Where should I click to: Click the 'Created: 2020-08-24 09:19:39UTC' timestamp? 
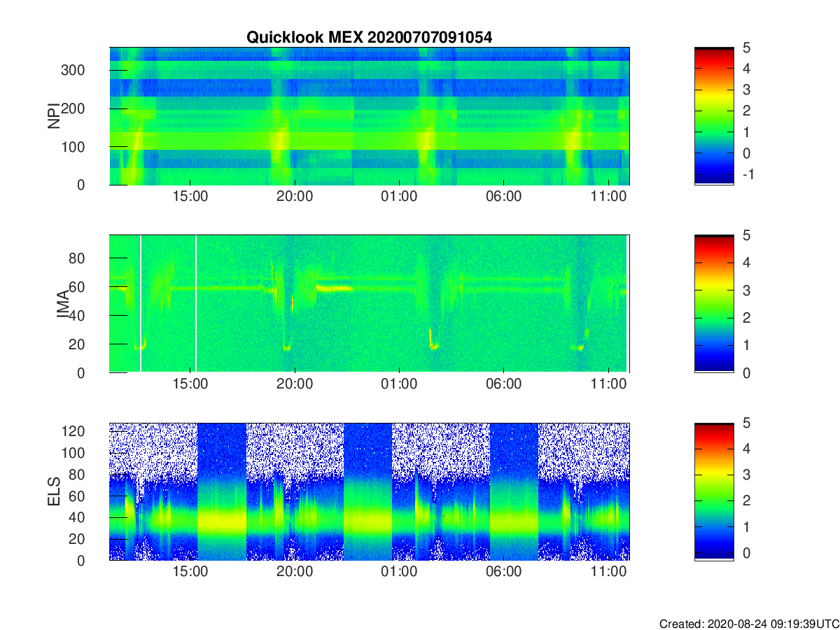click(x=749, y=624)
